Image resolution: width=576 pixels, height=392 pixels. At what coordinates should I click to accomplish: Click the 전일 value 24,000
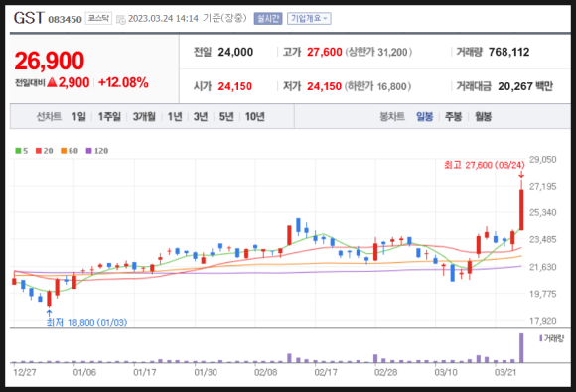pos(235,53)
